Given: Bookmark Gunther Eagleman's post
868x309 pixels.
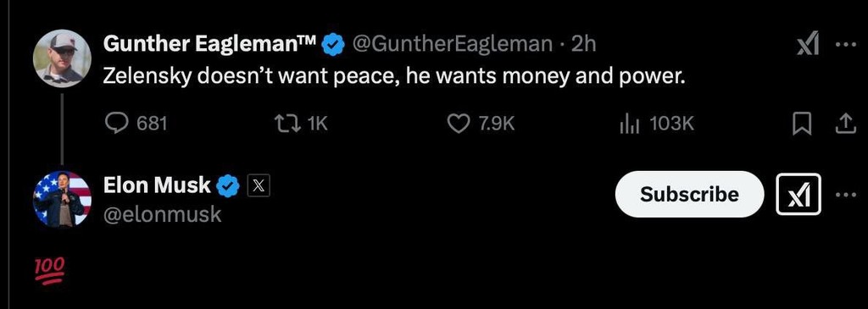Looking at the screenshot, I should tap(802, 124).
